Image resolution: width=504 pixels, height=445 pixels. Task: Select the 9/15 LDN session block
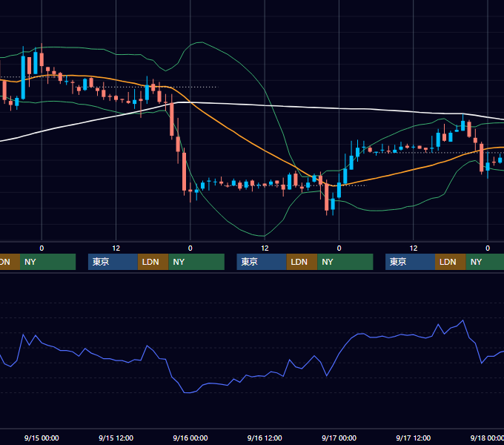click(x=153, y=262)
